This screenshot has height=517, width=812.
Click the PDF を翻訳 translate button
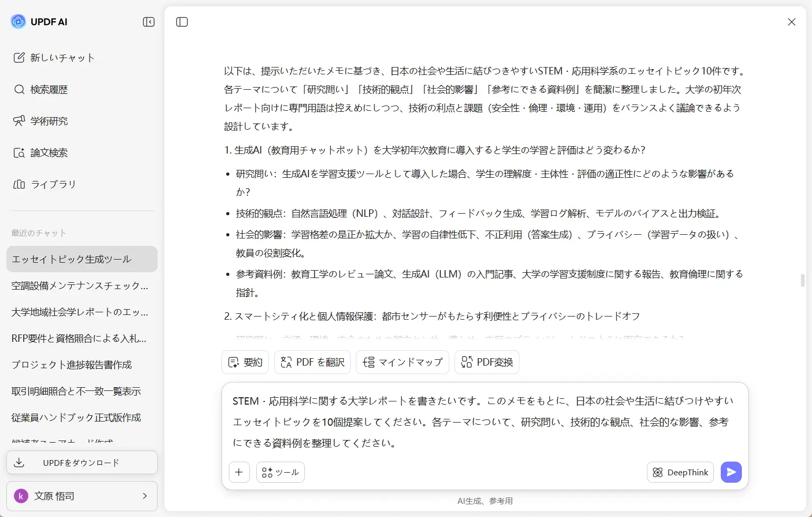click(312, 362)
